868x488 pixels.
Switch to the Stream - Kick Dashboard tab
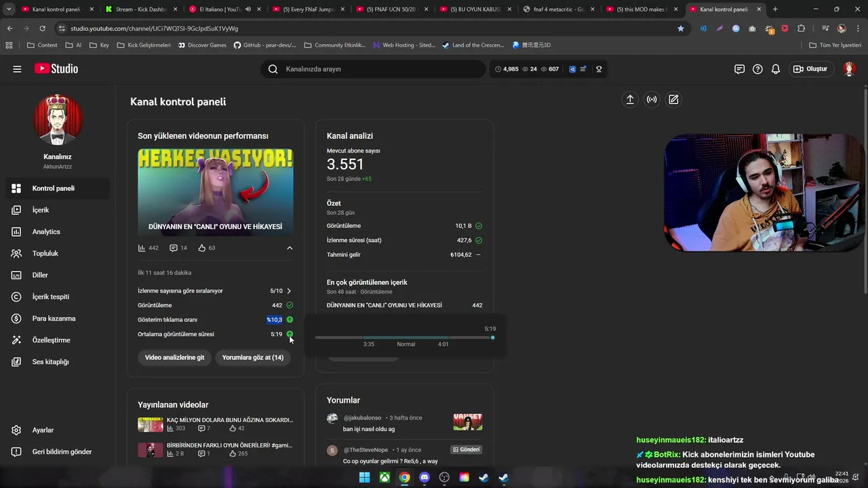[140, 9]
